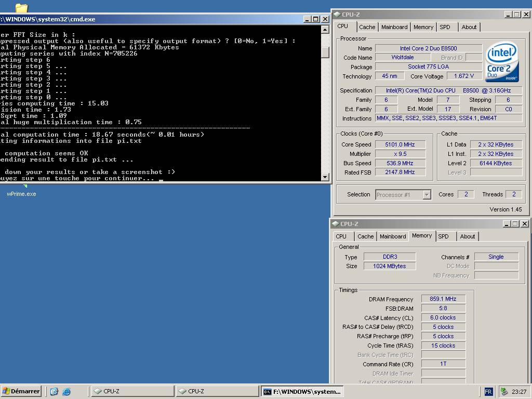
Task: Launch Internet Explorer from Quick Launch
Action: pyautogui.click(x=66, y=392)
